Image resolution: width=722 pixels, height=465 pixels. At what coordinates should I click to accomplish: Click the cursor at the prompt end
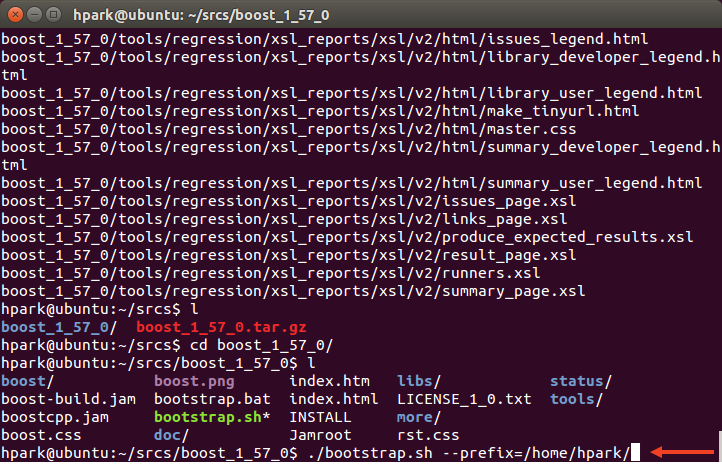[635, 453]
